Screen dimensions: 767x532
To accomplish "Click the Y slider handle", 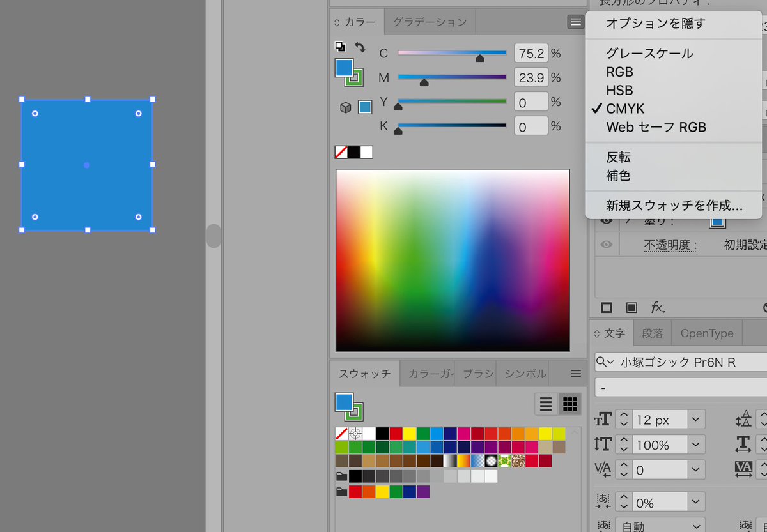I will click(x=398, y=107).
